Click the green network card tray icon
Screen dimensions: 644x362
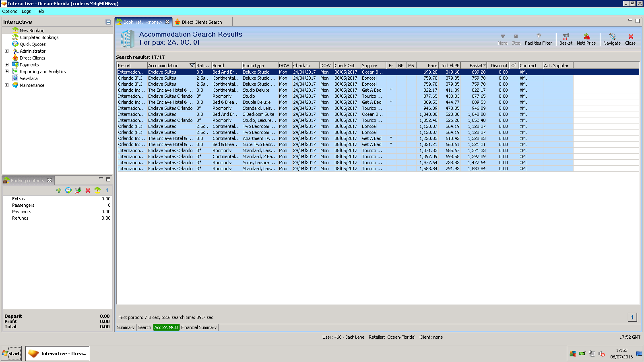582,354
